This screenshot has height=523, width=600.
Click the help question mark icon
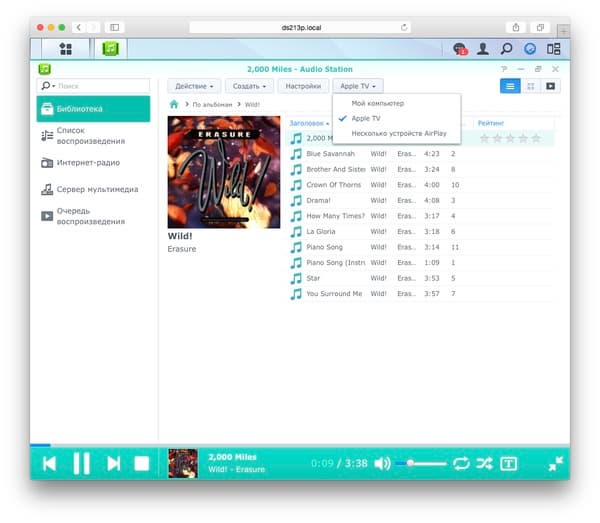504,69
